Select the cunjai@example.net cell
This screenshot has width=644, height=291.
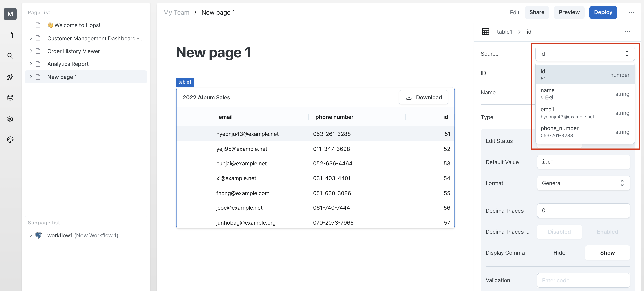260,163
